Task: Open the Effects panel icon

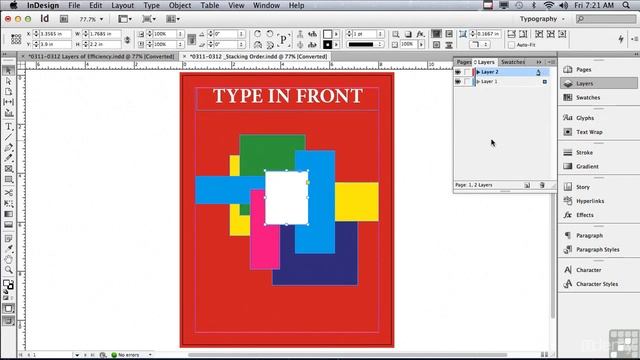Action: pyautogui.click(x=568, y=215)
